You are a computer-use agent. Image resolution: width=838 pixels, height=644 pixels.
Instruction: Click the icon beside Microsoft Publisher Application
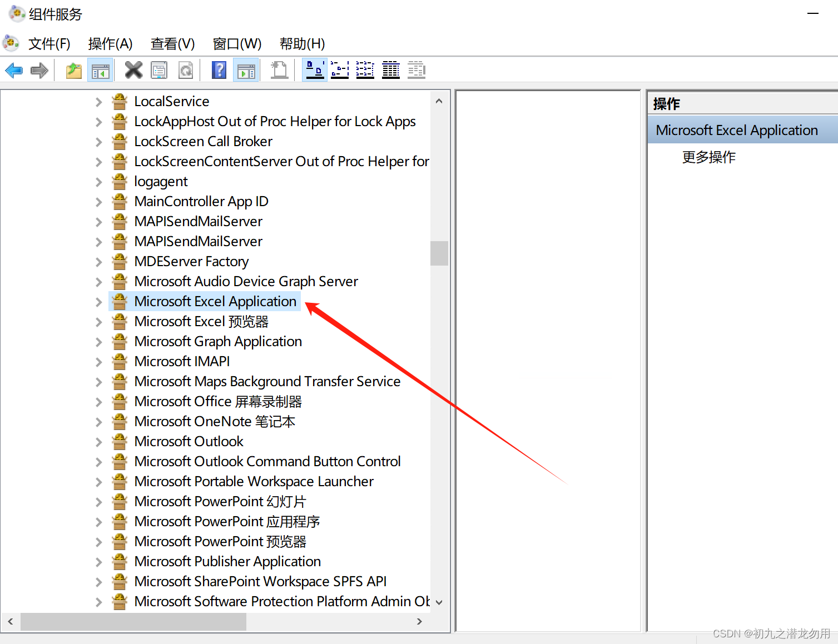(120, 562)
